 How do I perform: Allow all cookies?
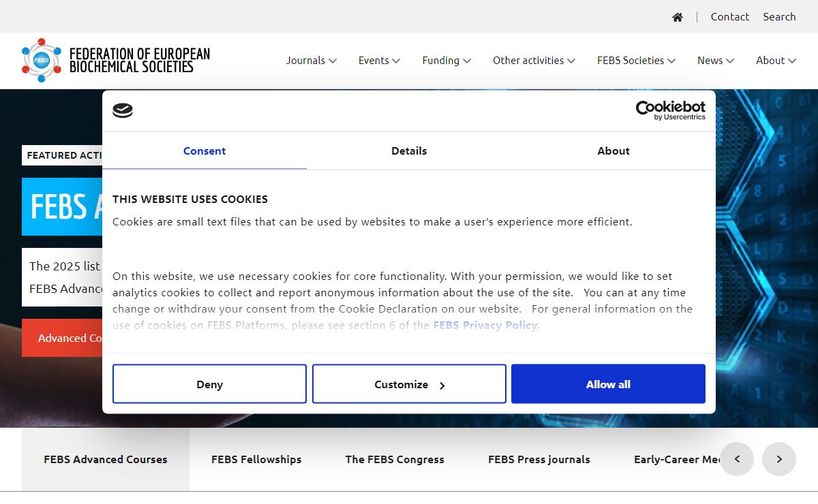coord(608,384)
